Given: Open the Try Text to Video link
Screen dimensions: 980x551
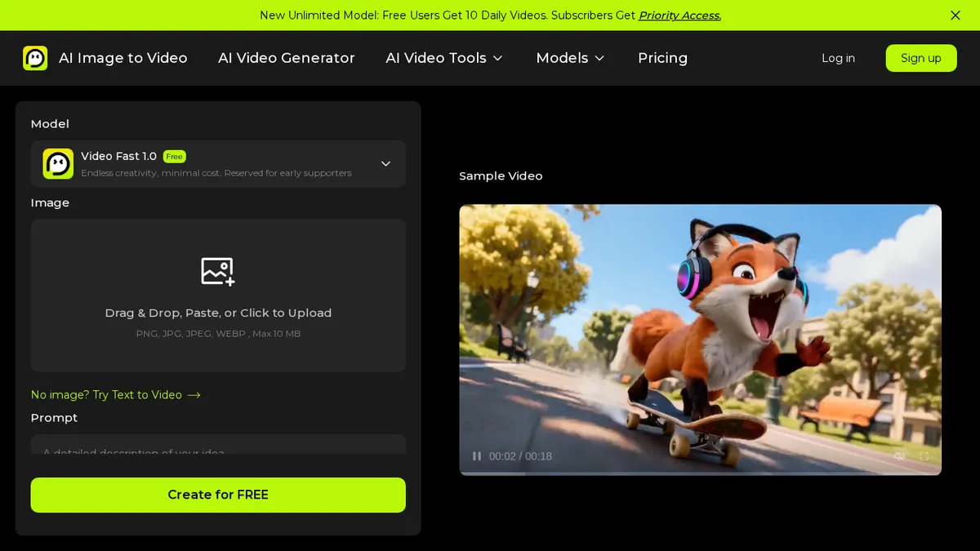Looking at the screenshot, I should coord(116,395).
